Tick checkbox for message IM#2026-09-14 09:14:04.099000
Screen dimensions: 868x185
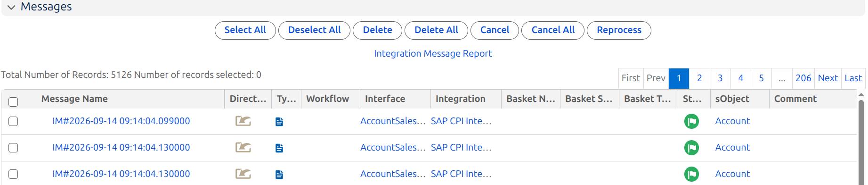tap(13, 121)
